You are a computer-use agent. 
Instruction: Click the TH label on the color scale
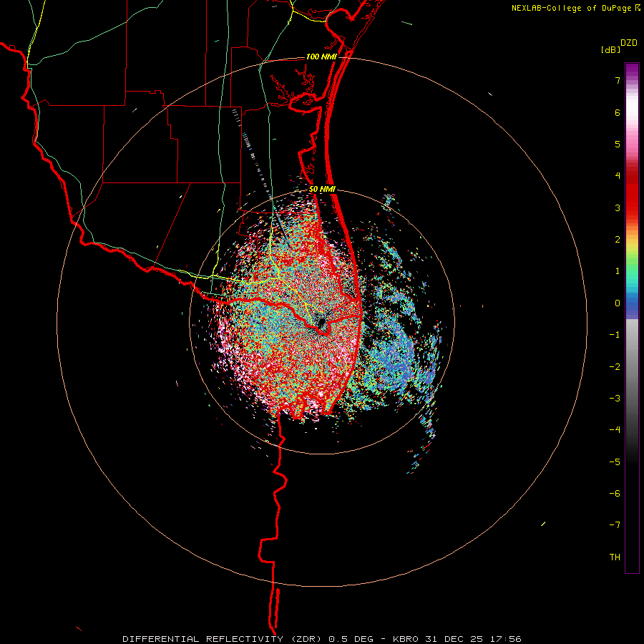pos(615,557)
